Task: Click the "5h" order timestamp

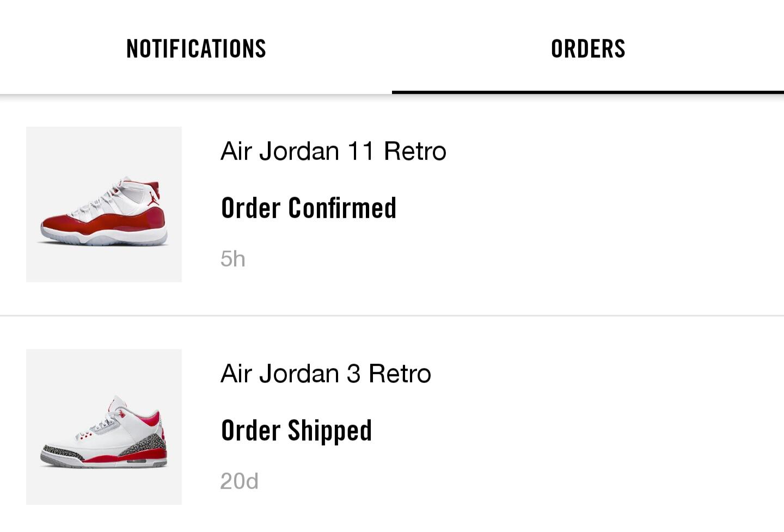Action: click(x=233, y=259)
